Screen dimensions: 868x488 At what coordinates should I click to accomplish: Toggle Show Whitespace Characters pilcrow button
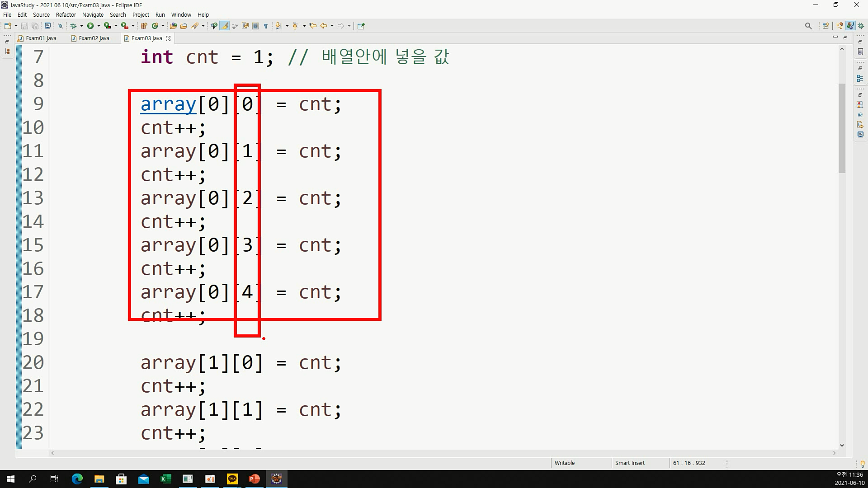(x=266, y=26)
